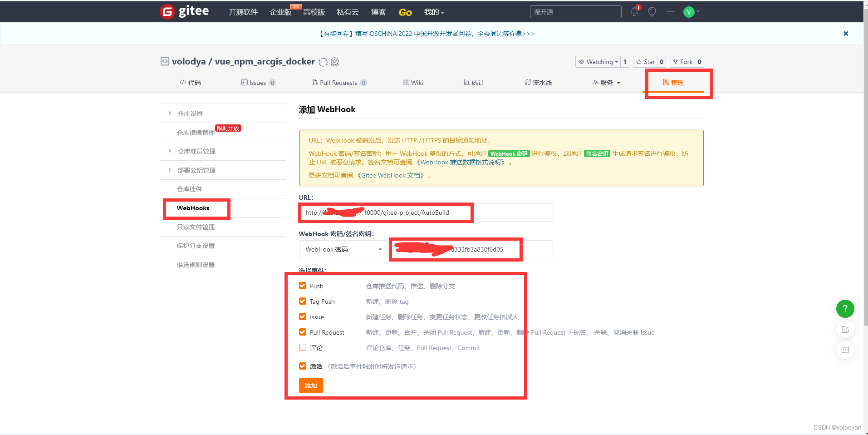The image size is (868, 435).
Task: Click the 添加 button to add WebHook
Action: pyautogui.click(x=310, y=386)
